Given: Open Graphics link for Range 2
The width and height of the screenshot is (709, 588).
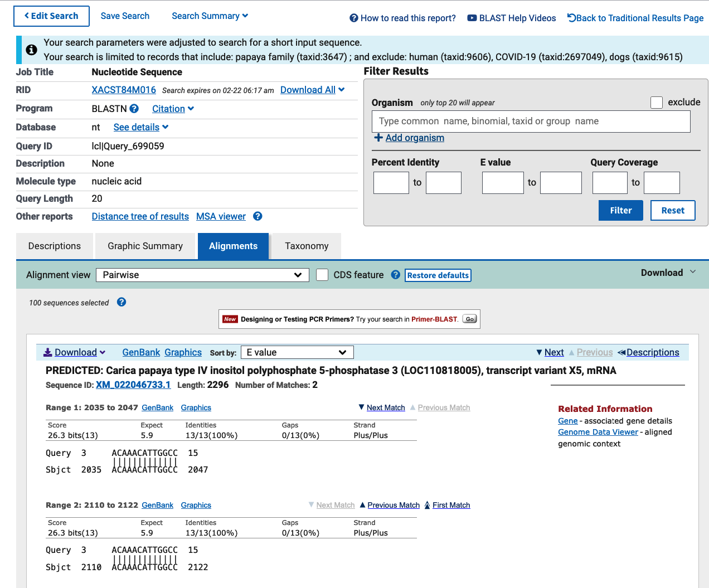Looking at the screenshot, I should 196,505.
